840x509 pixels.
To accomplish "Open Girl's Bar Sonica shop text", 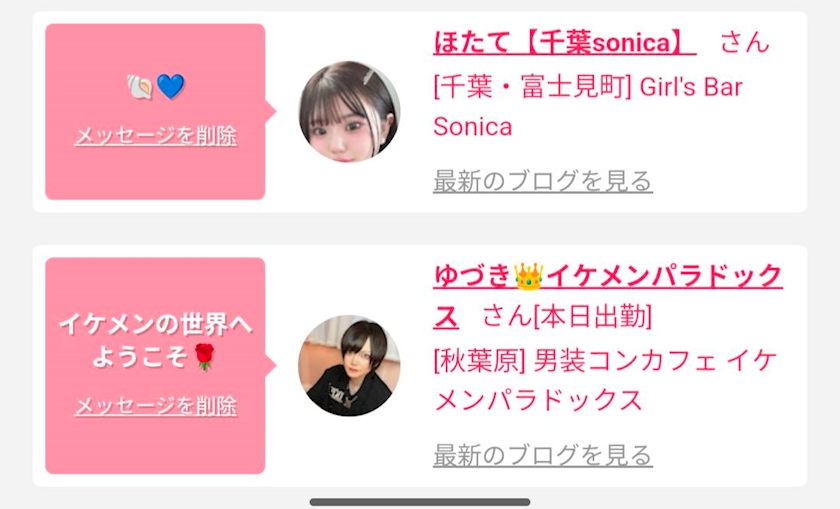I will (x=588, y=107).
